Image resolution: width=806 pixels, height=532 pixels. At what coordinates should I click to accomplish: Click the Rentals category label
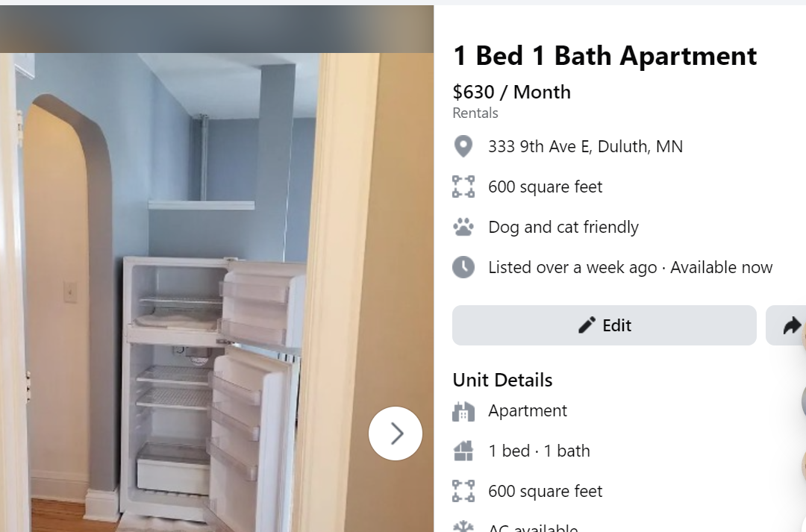click(x=475, y=113)
